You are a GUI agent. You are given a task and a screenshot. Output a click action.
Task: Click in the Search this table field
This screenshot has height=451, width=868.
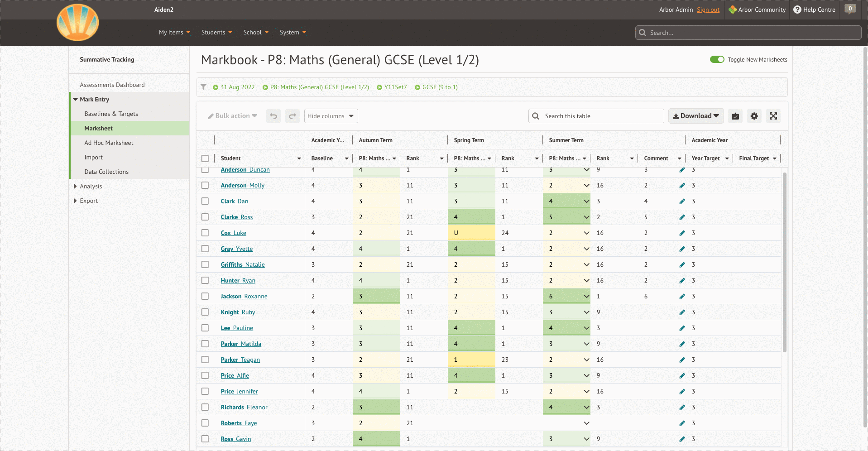click(601, 116)
